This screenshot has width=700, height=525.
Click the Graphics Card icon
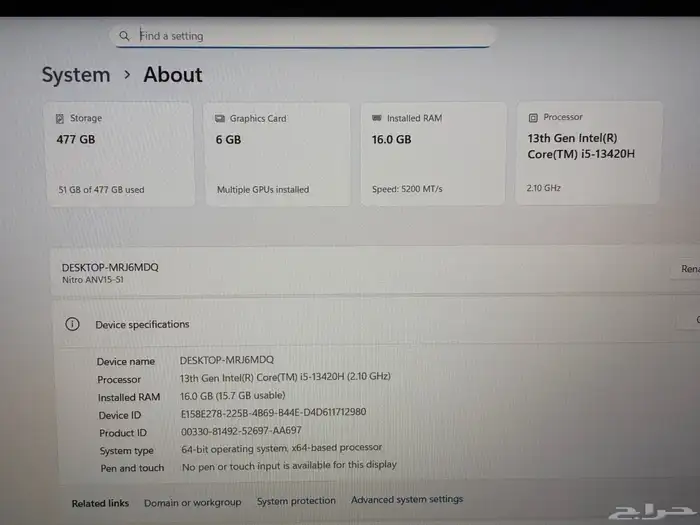point(220,118)
